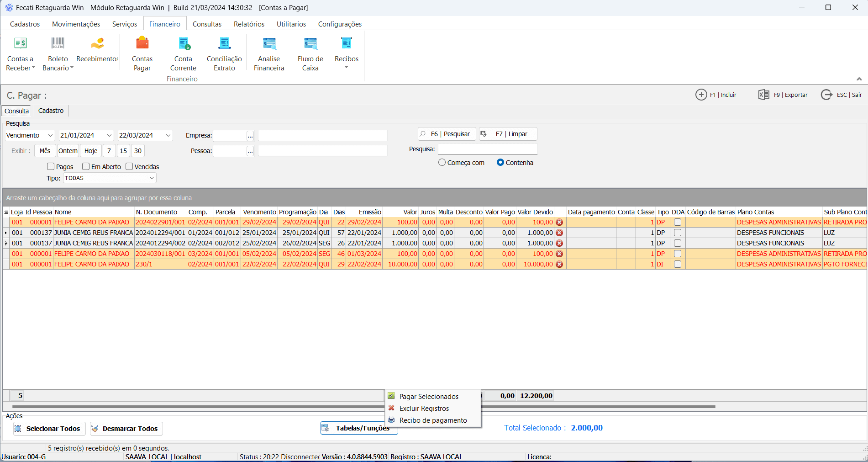
Task: Open Contas a Receber ribbon icon
Action: click(x=20, y=44)
